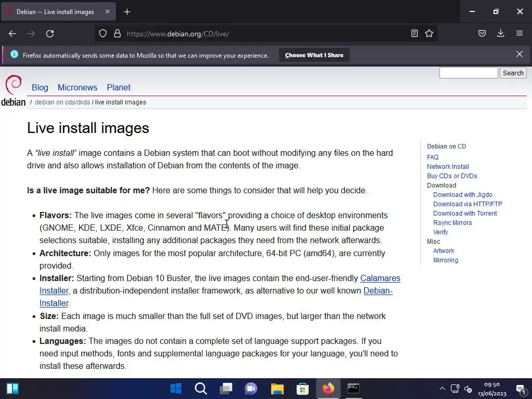Open the Verify sidebar link

pyautogui.click(x=441, y=232)
